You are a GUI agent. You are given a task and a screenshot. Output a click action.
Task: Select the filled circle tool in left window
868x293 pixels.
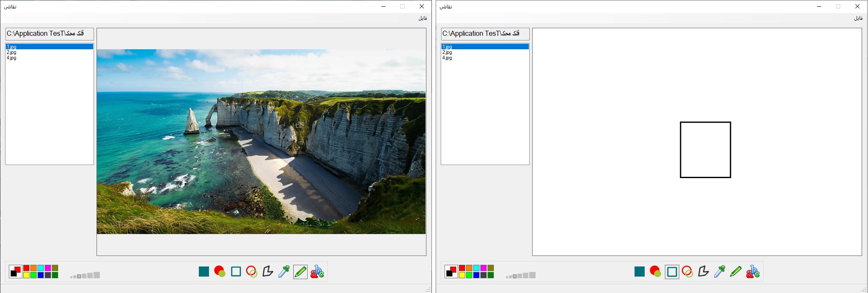coord(220,272)
